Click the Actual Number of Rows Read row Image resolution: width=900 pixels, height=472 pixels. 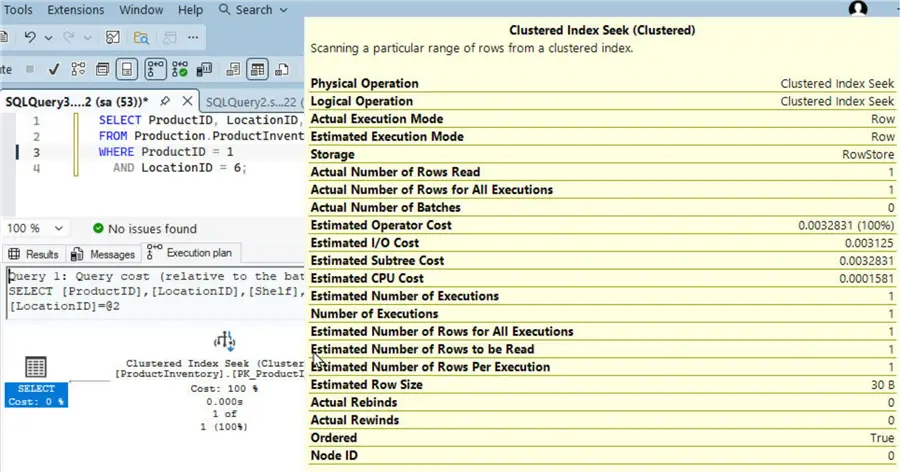[x=603, y=172]
